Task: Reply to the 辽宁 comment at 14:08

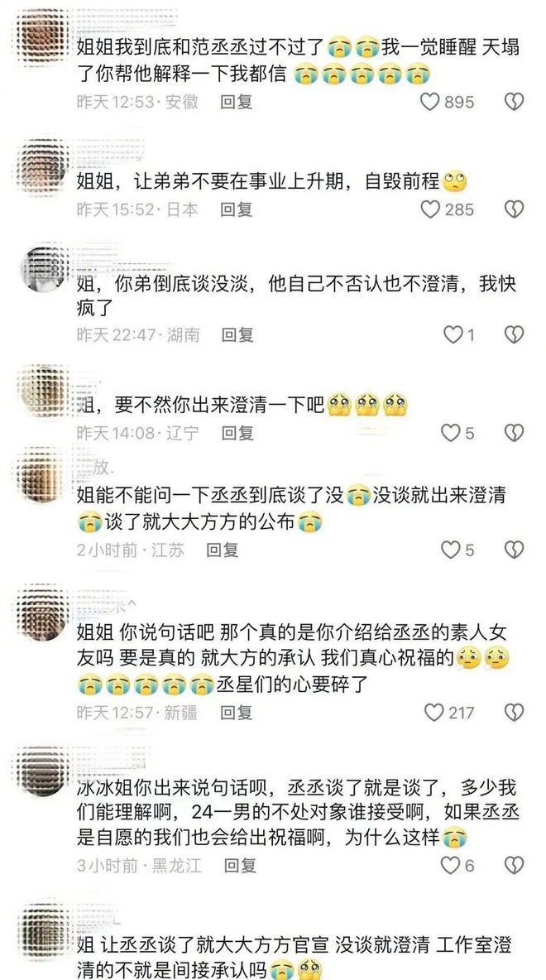Action: coord(237,432)
